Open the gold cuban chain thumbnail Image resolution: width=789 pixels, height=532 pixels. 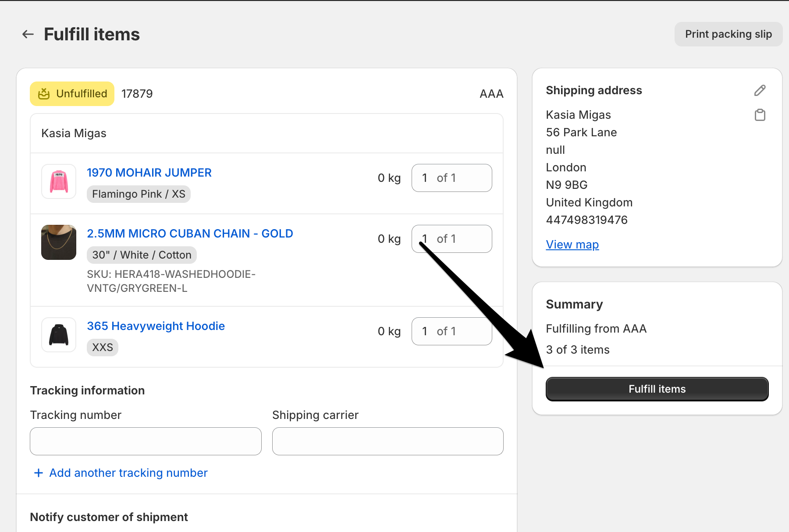[59, 242]
